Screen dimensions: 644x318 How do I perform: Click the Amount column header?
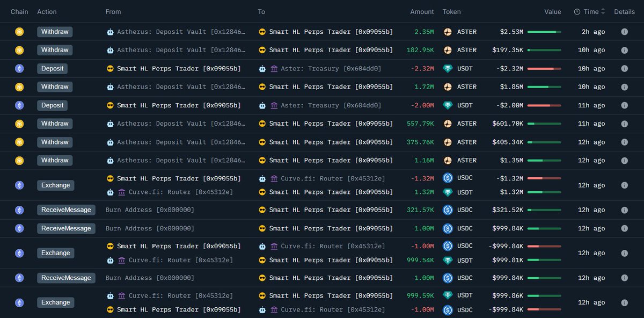[422, 11]
